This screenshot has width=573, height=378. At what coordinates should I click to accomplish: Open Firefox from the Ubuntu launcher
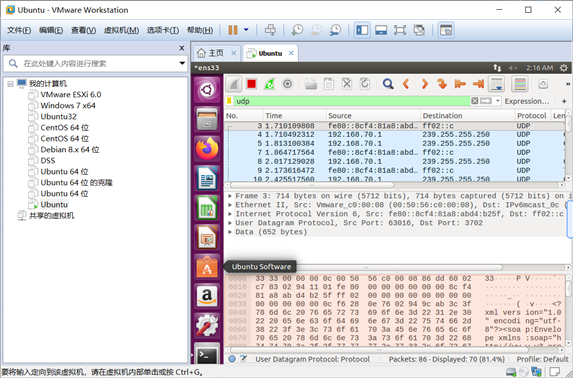pyautogui.click(x=207, y=148)
